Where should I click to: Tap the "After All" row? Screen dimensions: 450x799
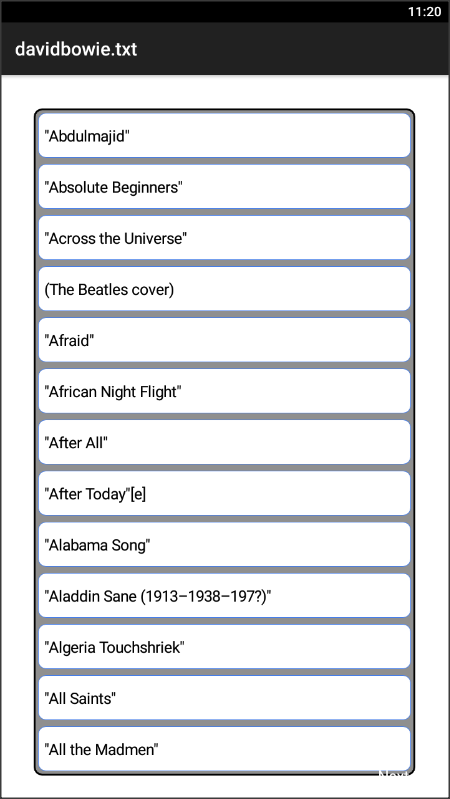(224, 442)
